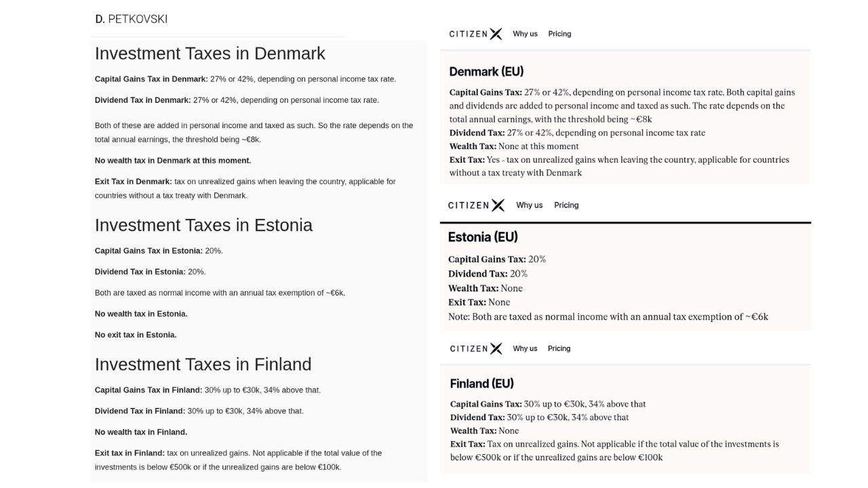
Task: Click the CitizenX logo above the Estonia section
Action: click(476, 205)
